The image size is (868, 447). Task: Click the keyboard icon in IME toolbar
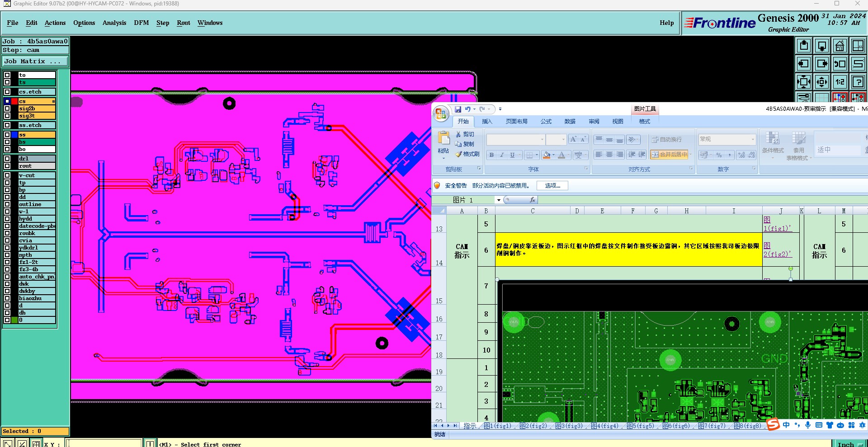(819, 425)
